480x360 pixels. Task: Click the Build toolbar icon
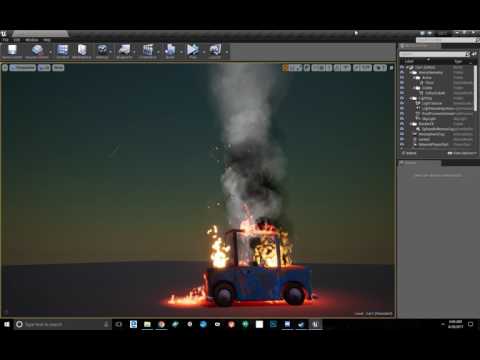pos(170,51)
